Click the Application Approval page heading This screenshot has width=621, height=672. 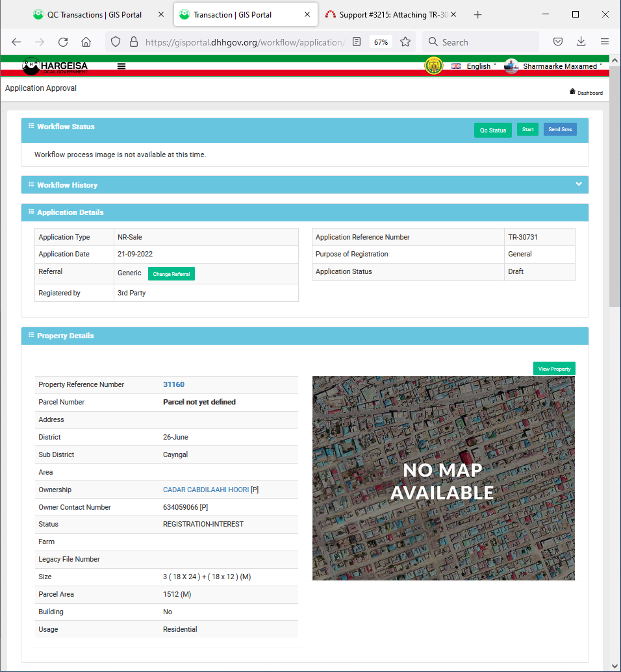pos(41,88)
